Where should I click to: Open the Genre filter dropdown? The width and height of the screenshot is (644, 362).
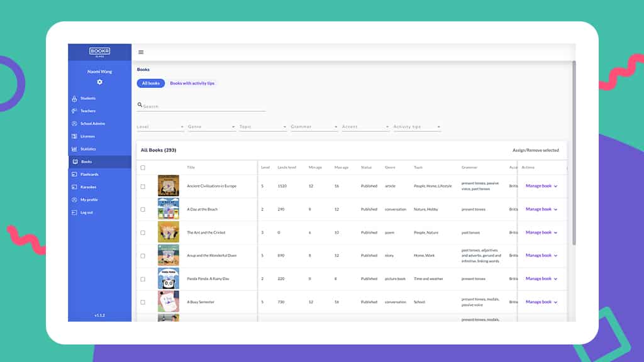pyautogui.click(x=211, y=127)
